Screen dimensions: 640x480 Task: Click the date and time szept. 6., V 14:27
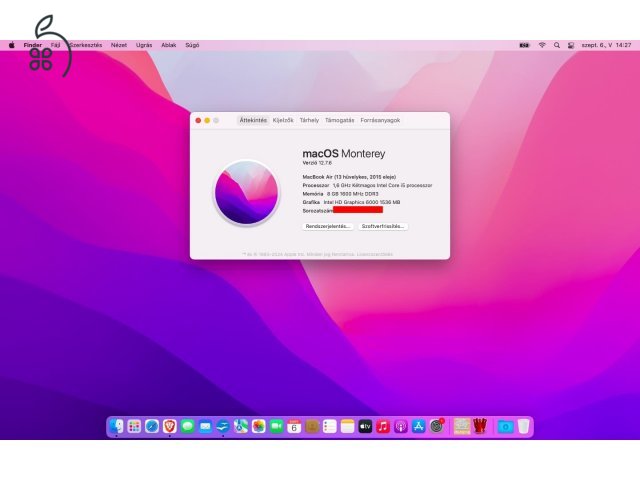click(606, 45)
